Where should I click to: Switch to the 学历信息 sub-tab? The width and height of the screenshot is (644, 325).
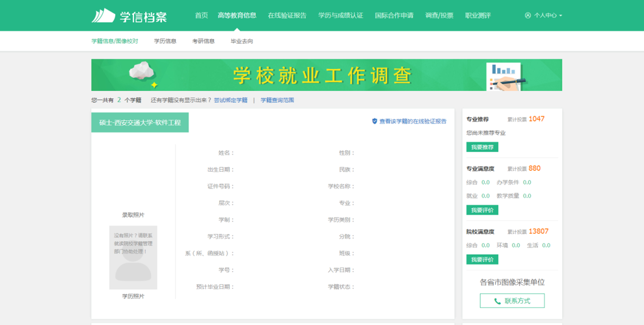[165, 41]
